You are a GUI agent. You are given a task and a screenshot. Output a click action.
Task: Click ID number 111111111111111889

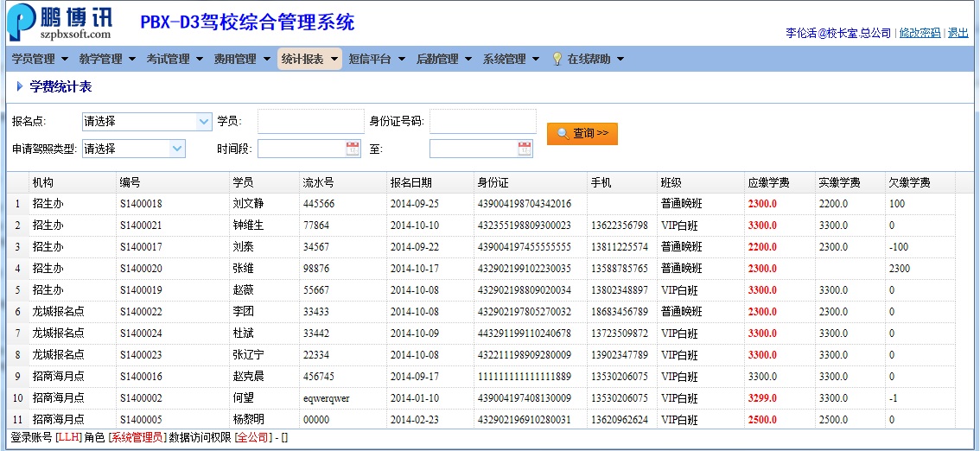click(x=525, y=376)
